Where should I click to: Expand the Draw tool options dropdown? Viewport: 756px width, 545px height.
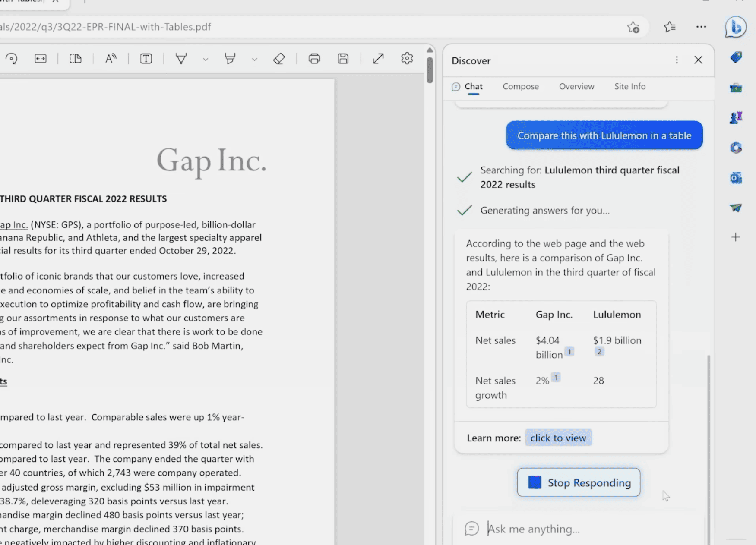206,59
